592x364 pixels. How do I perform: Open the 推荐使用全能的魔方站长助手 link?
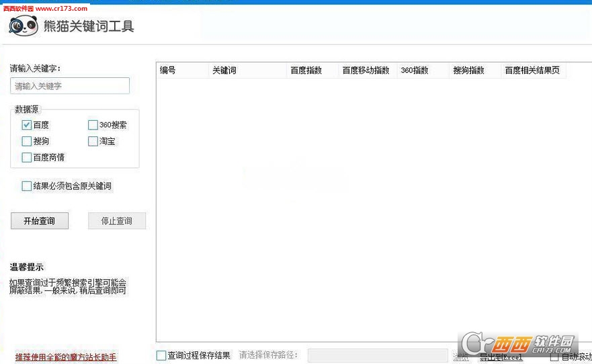pos(66,357)
